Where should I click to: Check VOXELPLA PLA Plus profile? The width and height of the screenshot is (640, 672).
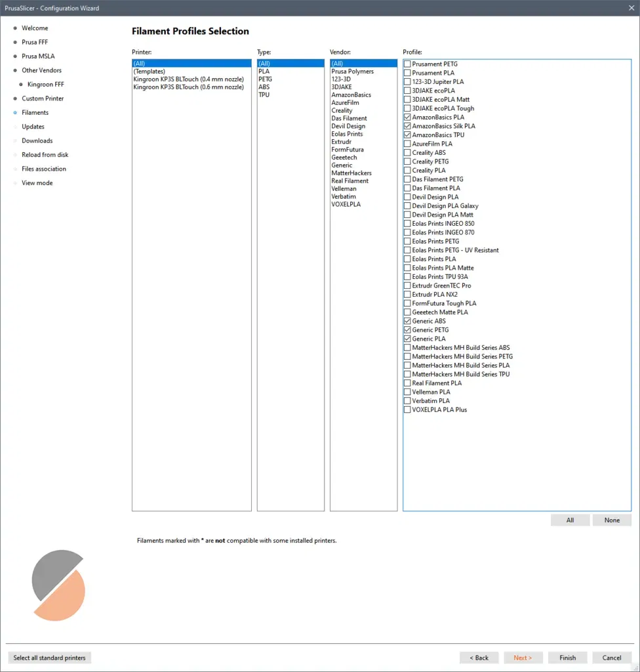tap(407, 409)
